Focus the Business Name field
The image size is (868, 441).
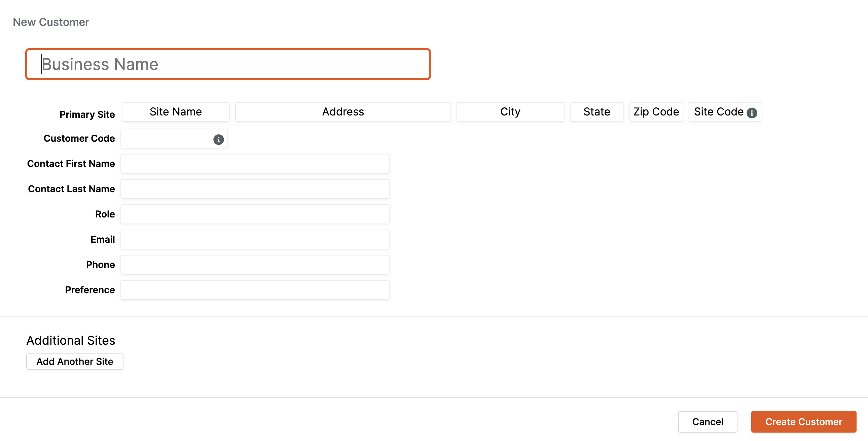[x=228, y=64]
